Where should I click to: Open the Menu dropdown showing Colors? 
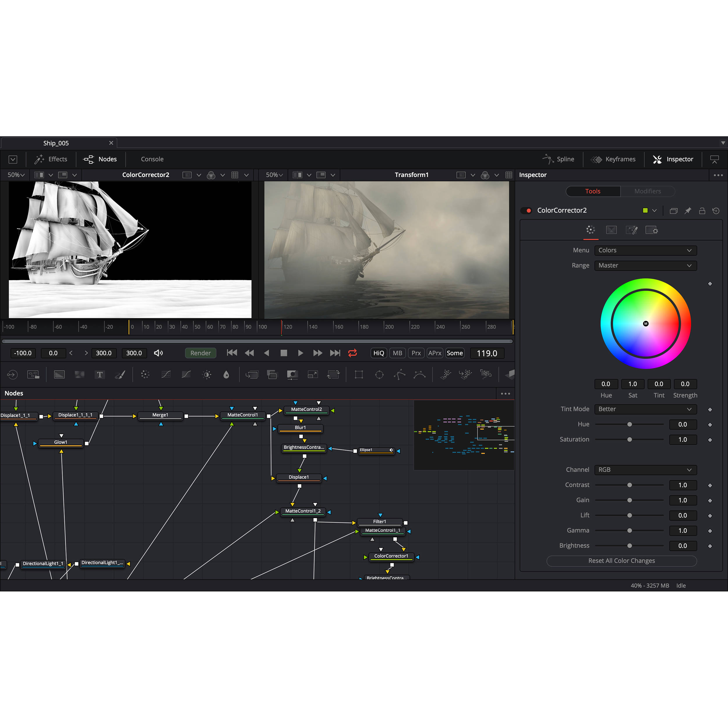[x=645, y=250]
